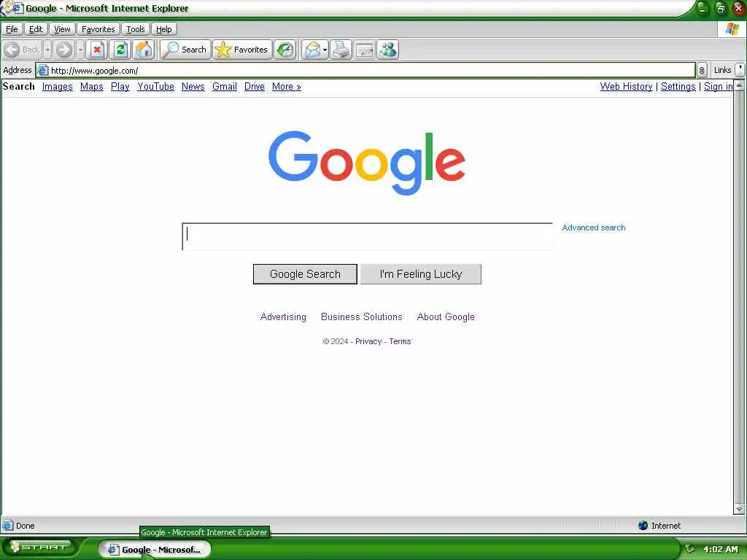Click the scrollbar up arrow
The height and width of the screenshot is (560, 747).
coord(740,86)
